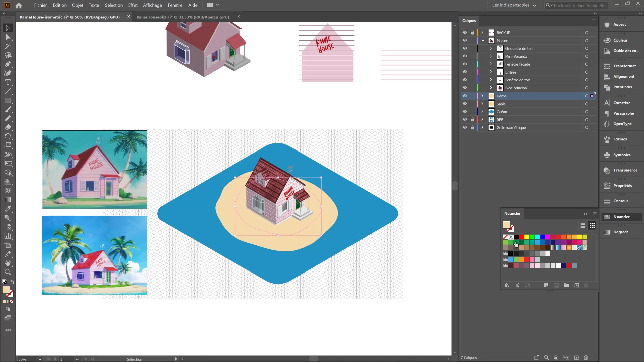Collapse the Maison layer

click(x=483, y=41)
